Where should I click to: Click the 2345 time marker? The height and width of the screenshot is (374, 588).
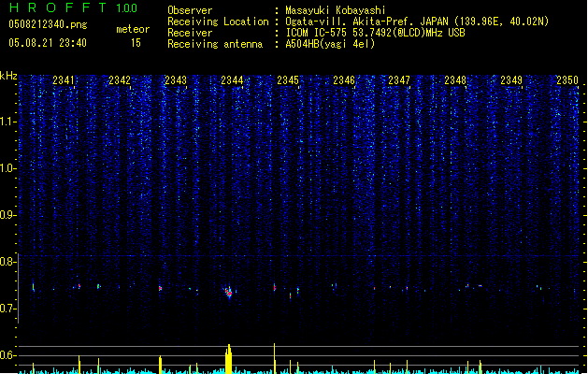tap(288, 80)
